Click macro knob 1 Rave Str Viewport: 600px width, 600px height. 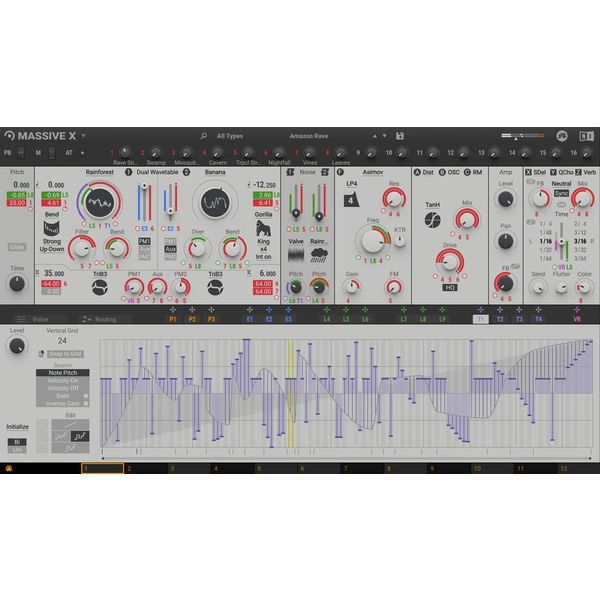[125, 153]
